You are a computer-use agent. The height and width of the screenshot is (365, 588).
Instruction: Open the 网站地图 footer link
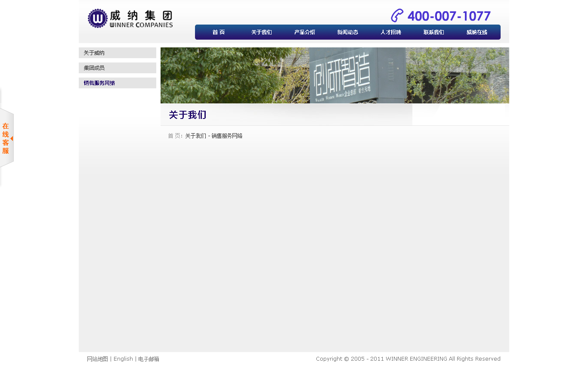tap(97, 359)
